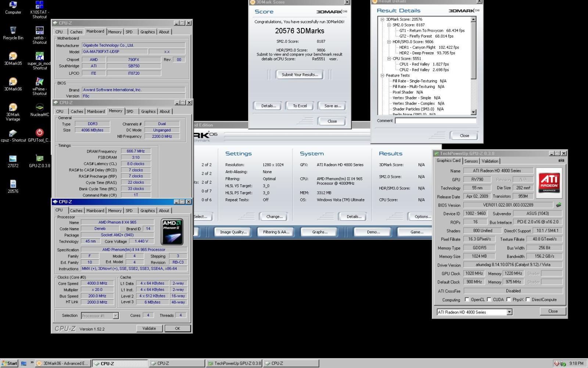Open the Graphics tab in the Mainboard CPU-Z window
Image resolution: width=588 pixels, height=368 pixels.
click(x=147, y=32)
